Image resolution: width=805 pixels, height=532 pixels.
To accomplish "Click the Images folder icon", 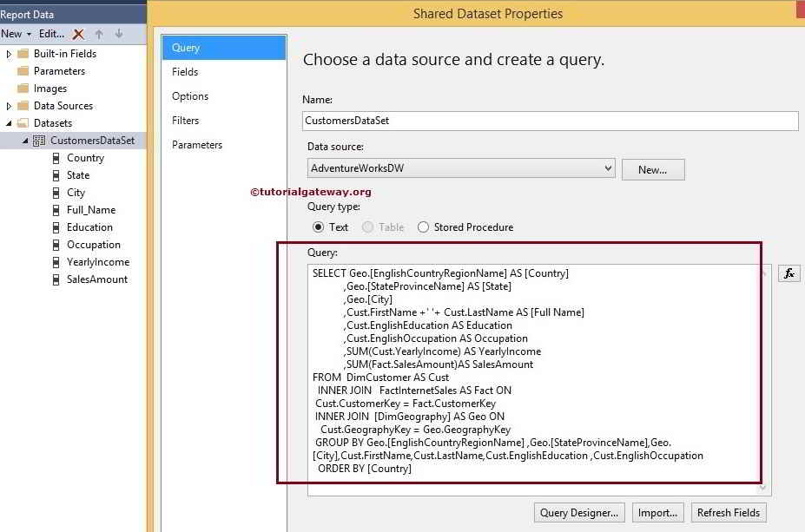I will (22, 88).
